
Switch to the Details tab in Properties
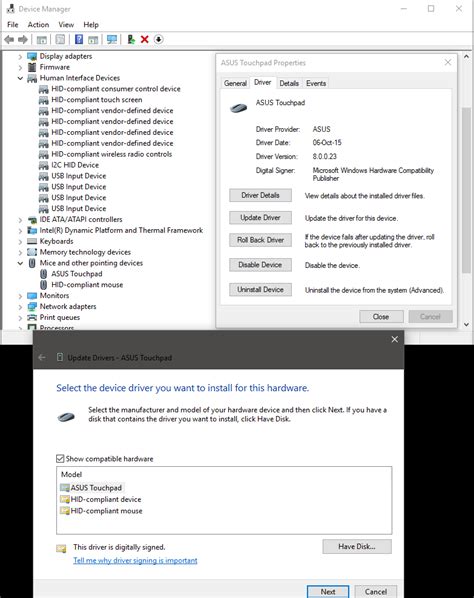289,83
